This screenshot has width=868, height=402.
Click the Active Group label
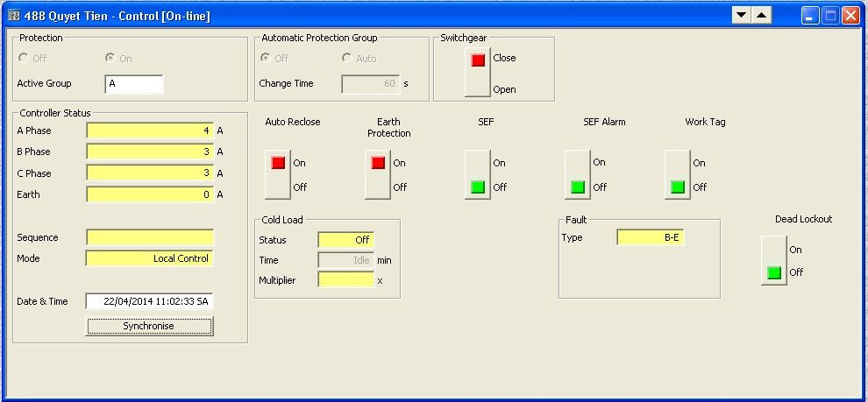(45, 83)
